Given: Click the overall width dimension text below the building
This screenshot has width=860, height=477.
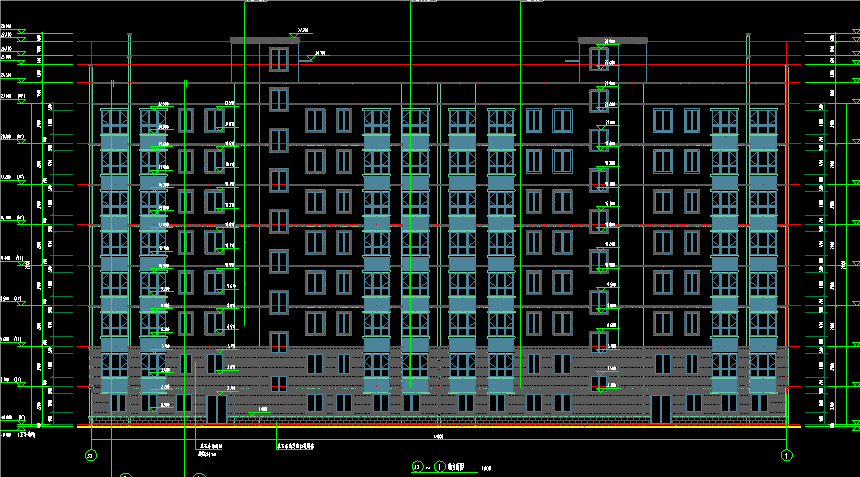Looking at the screenshot, I should [x=439, y=436].
